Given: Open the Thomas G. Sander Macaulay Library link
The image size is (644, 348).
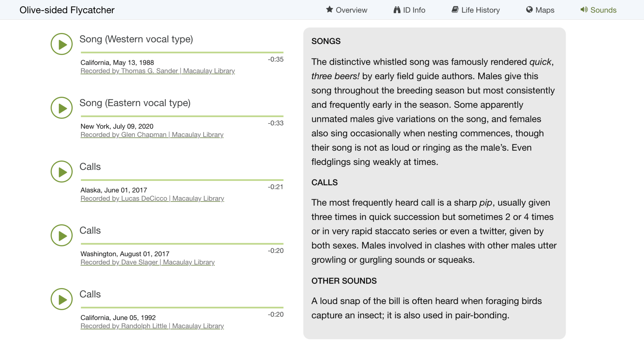Looking at the screenshot, I should (x=158, y=71).
